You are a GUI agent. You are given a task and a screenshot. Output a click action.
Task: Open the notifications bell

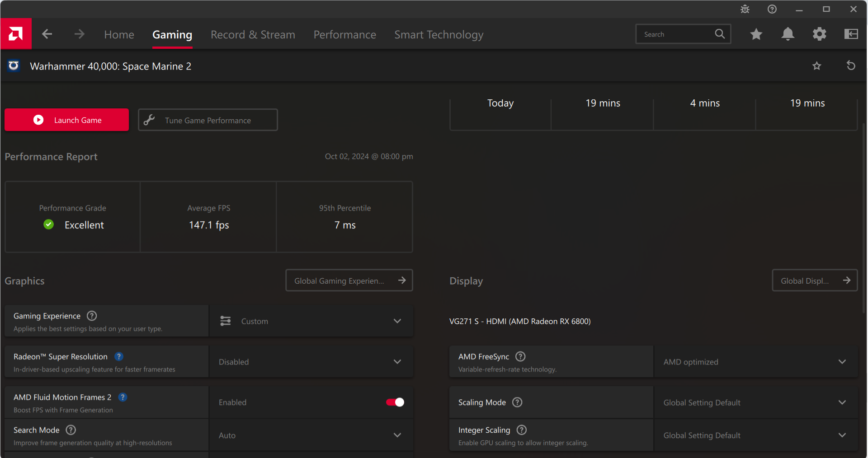click(788, 34)
